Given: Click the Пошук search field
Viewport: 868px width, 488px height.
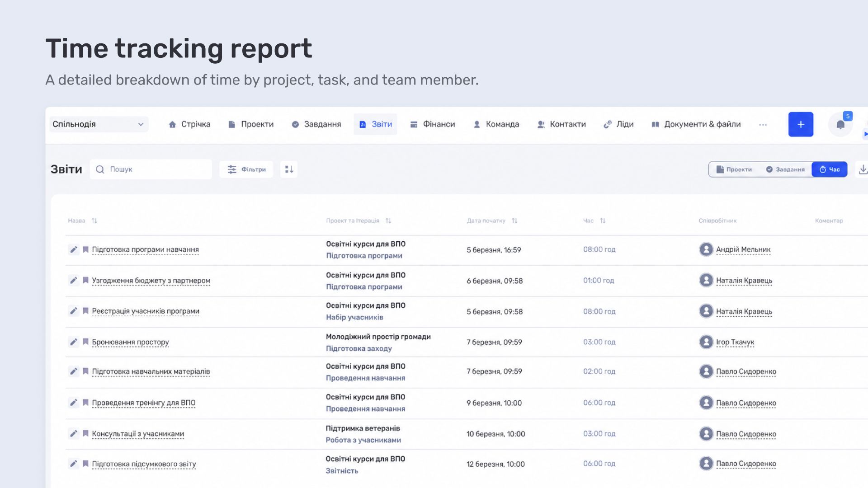Looking at the screenshot, I should (151, 169).
